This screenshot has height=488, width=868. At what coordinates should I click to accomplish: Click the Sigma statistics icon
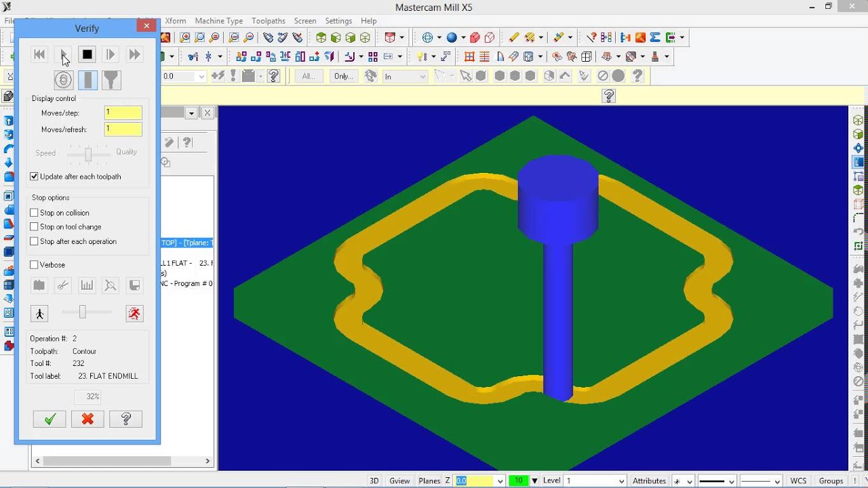click(655, 38)
